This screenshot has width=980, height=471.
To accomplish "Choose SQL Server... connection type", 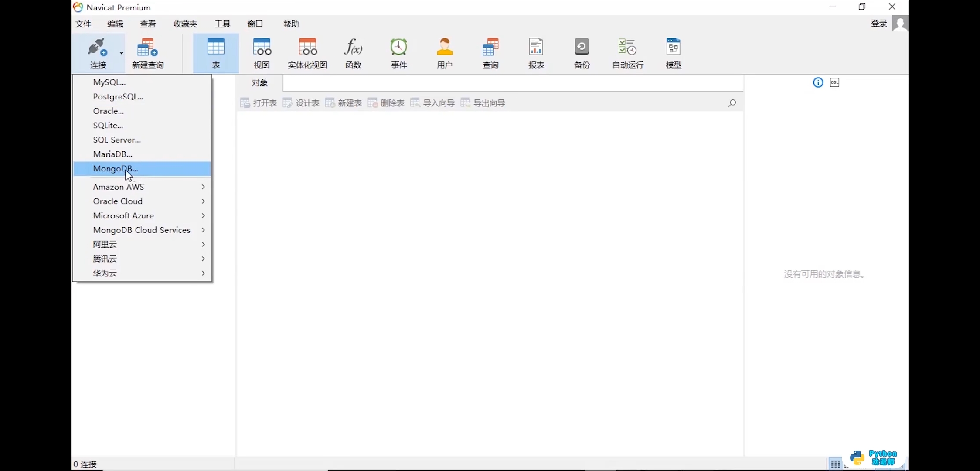I will tap(142, 140).
